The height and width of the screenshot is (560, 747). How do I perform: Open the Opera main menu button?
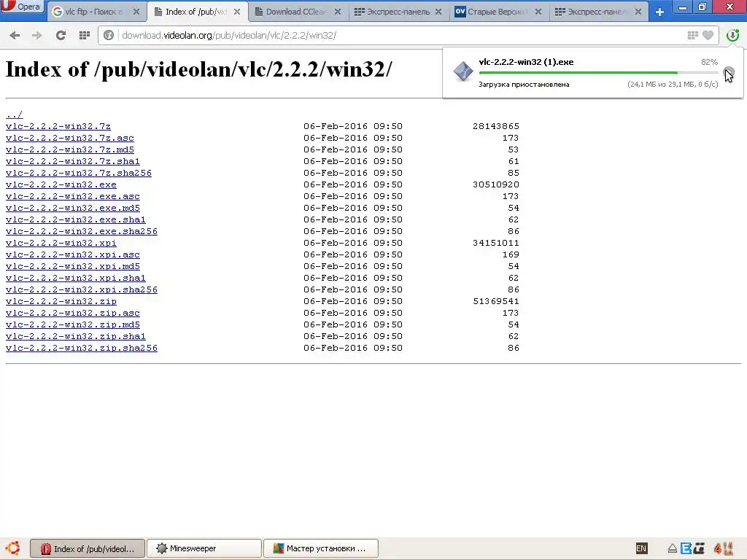point(23,7)
